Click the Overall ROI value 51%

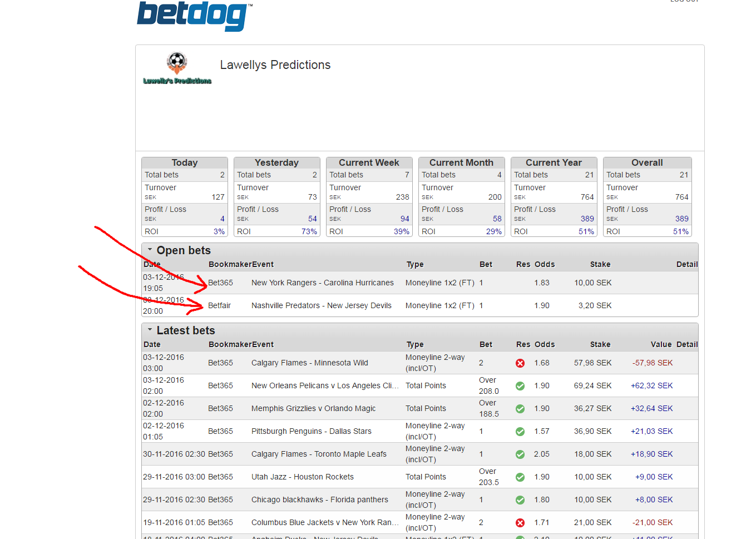[x=681, y=231]
